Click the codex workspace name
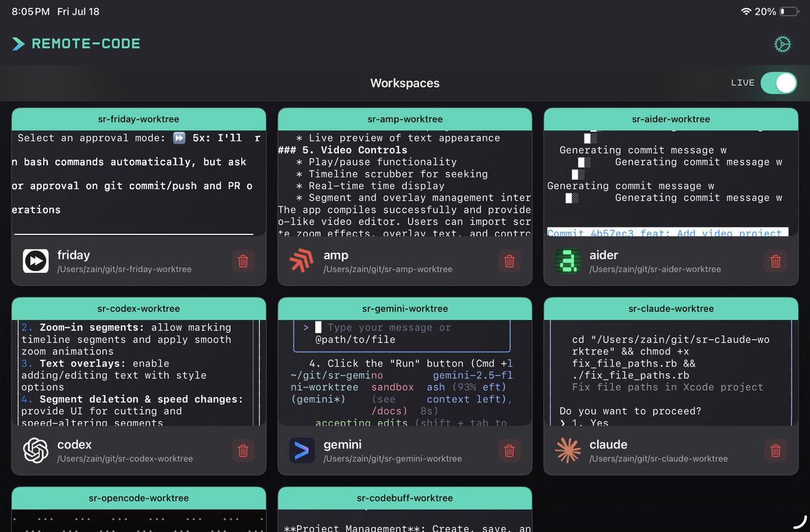This screenshot has height=532, width=810. tap(74, 445)
